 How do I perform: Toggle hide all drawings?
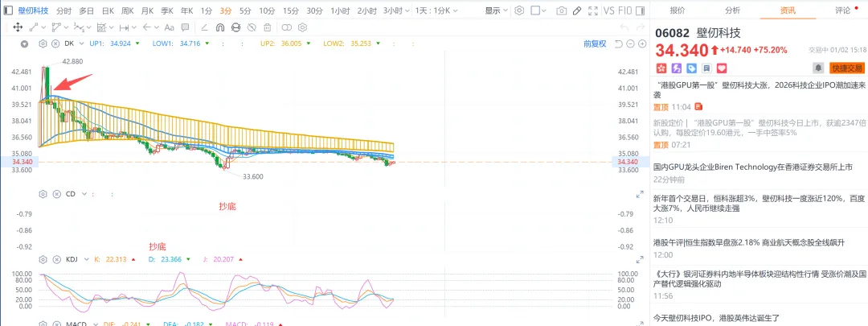pyautogui.click(x=252, y=27)
